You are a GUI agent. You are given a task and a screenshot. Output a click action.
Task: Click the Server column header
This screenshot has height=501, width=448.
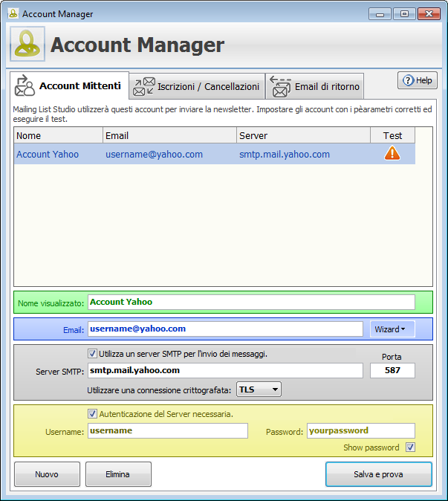coord(303,135)
